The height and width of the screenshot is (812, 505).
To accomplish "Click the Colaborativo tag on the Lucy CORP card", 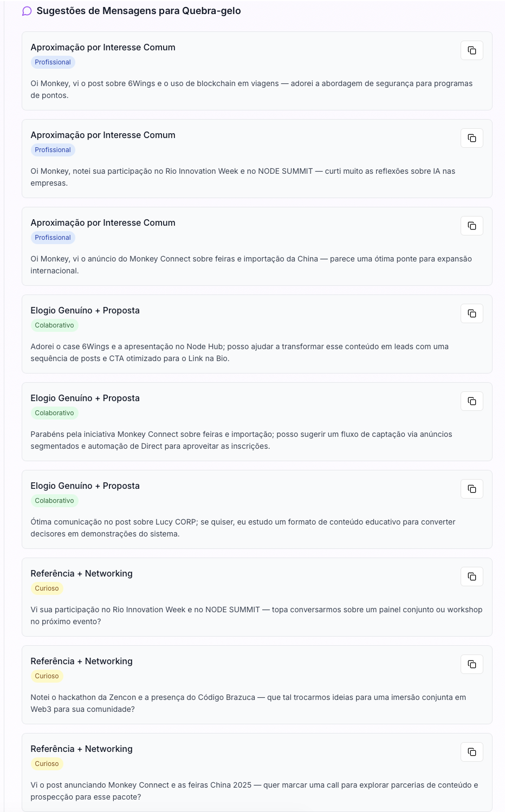I will click(54, 501).
